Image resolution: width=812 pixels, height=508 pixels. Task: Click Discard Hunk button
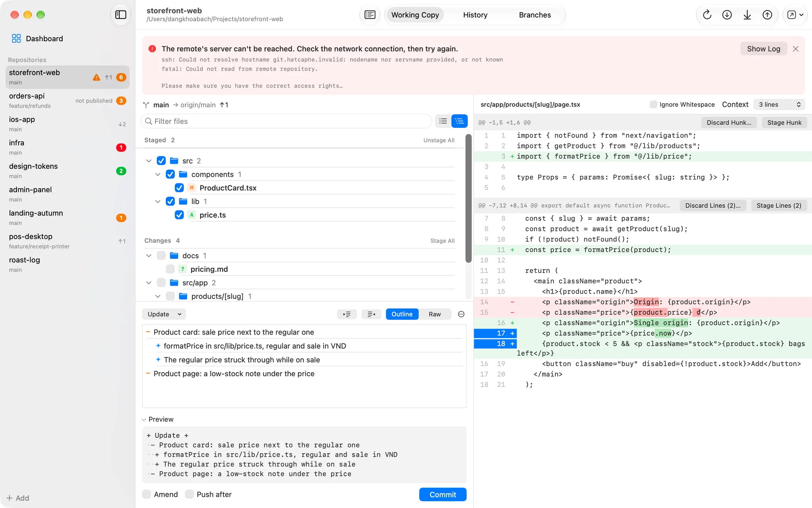729,123
